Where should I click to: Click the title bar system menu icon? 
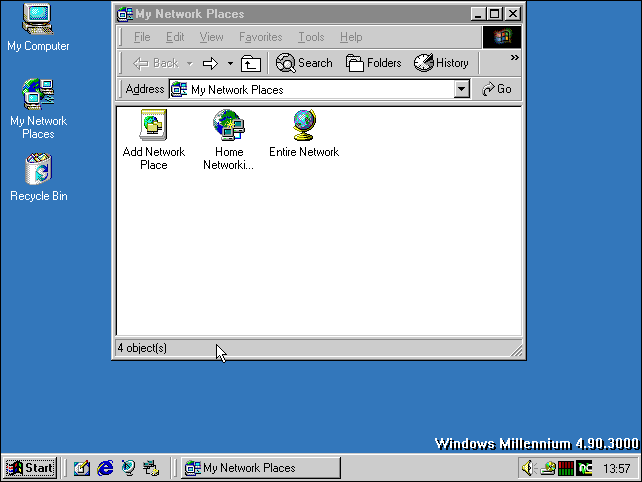pos(124,14)
